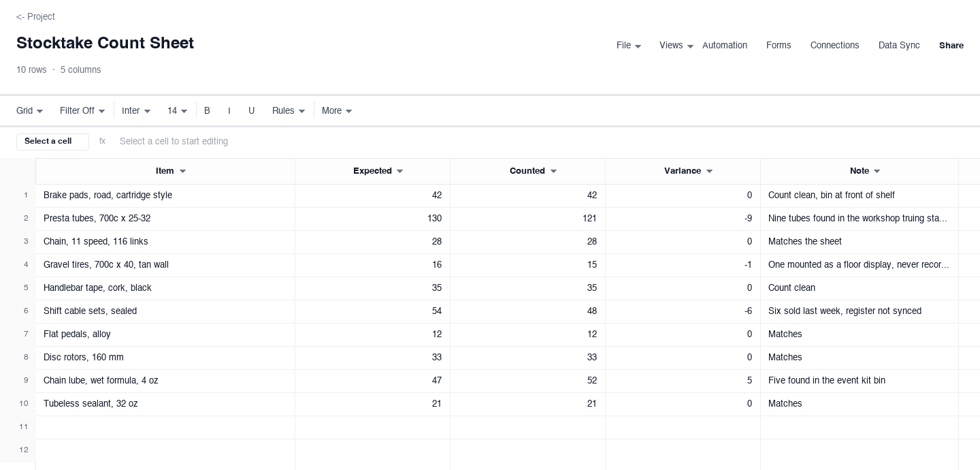
Task: Go back to Project link
Action: (35, 16)
